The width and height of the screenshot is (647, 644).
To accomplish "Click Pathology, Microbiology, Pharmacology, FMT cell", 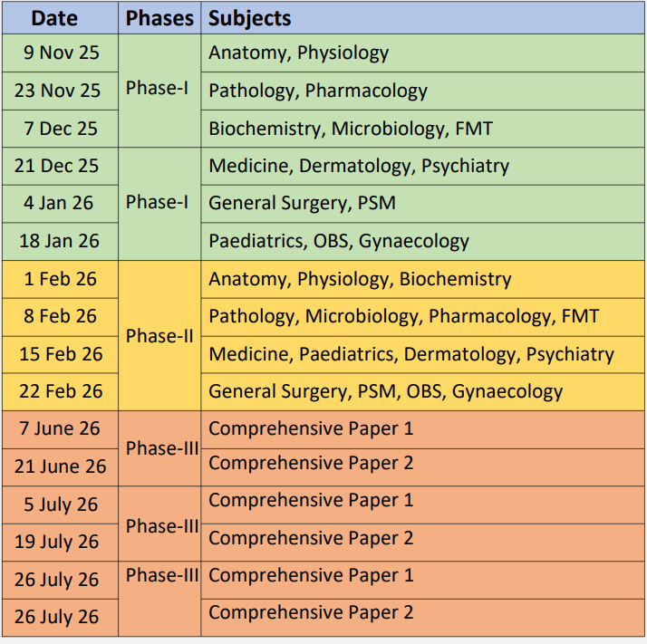I will pyautogui.click(x=403, y=317).
